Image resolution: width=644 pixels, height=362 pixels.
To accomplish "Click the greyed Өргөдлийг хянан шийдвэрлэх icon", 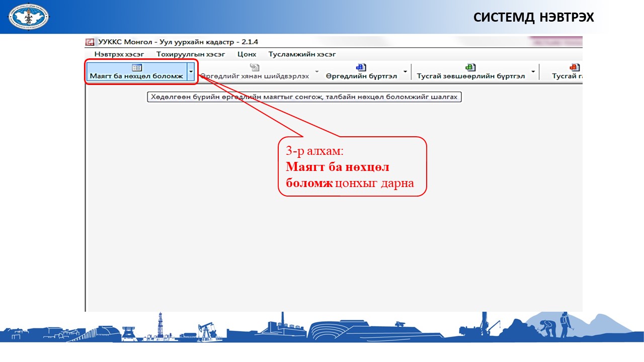I will [255, 67].
